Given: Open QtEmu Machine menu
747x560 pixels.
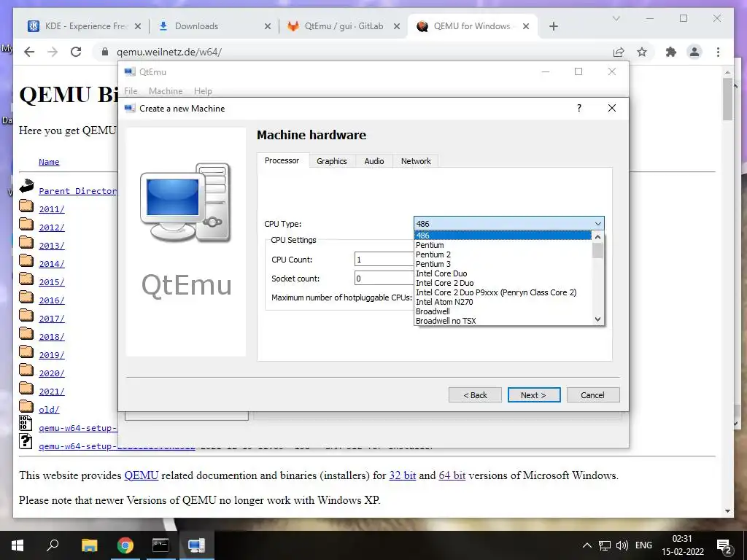Looking at the screenshot, I should (166, 90).
